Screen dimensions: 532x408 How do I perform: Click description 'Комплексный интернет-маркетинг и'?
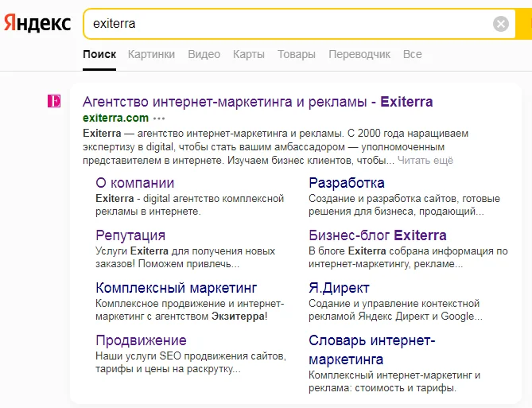394,382
